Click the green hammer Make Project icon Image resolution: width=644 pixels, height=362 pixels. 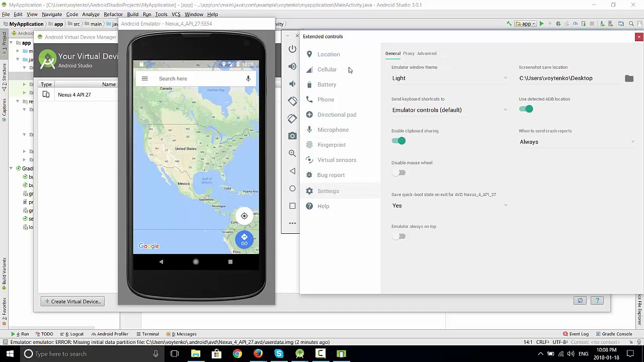[x=509, y=24]
